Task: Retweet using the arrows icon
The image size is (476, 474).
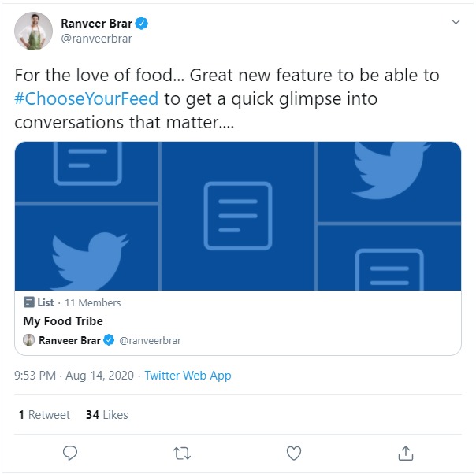Action: (182, 453)
